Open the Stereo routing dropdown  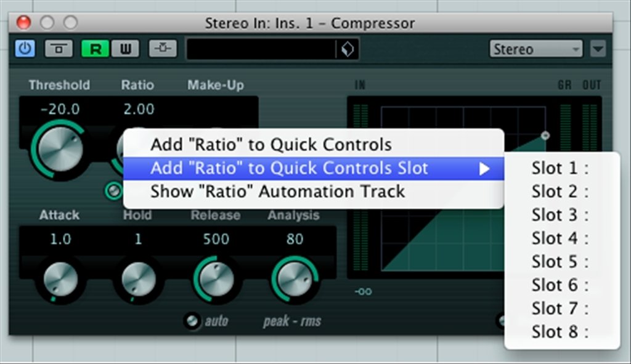click(536, 49)
